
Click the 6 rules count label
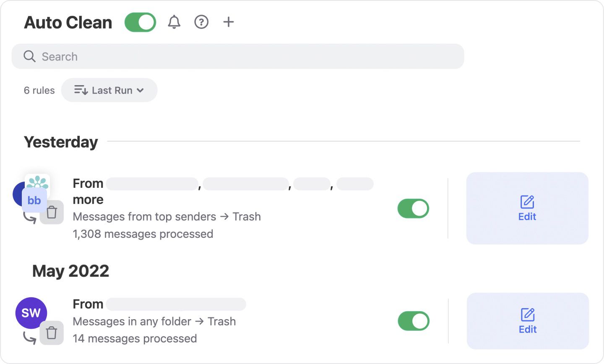tap(39, 90)
